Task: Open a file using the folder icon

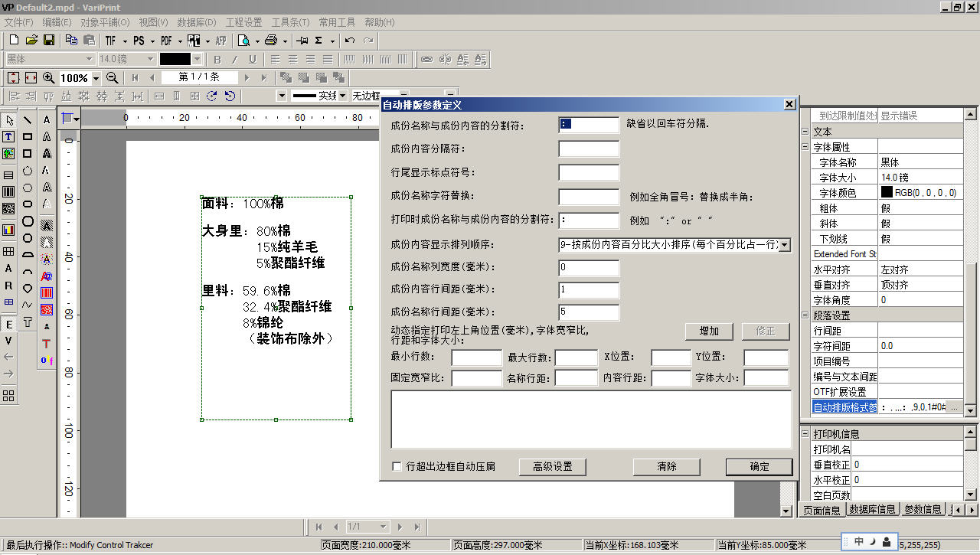Action: (x=31, y=40)
